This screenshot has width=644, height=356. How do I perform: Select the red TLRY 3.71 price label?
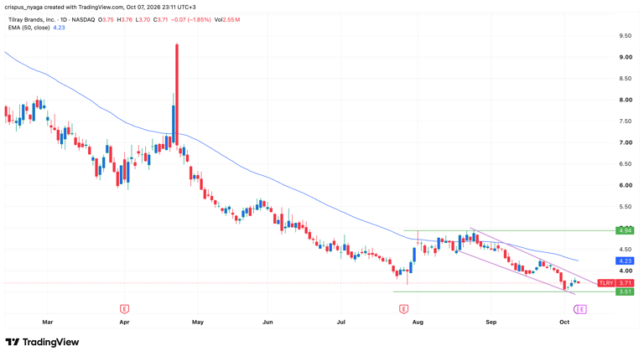pos(615,283)
